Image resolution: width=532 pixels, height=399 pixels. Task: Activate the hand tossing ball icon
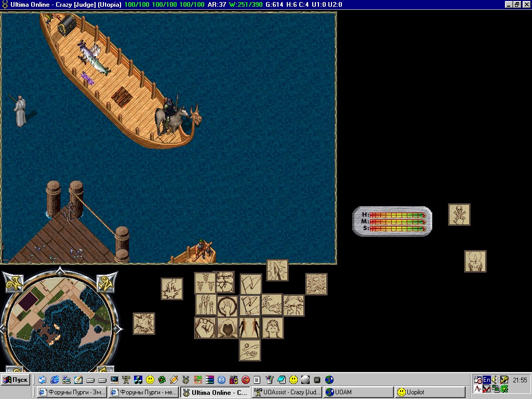click(250, 350)
